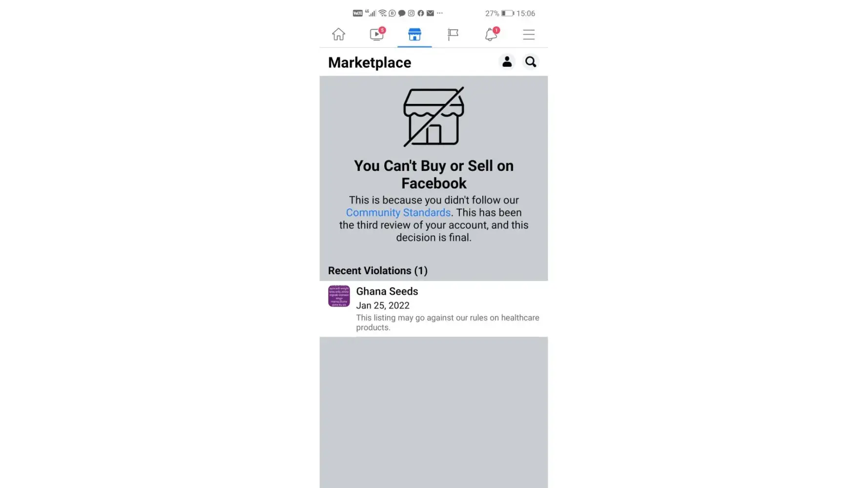This screenshot has height=488, width=868.
Task: Follow the Community Standards link
Action: 398,213
